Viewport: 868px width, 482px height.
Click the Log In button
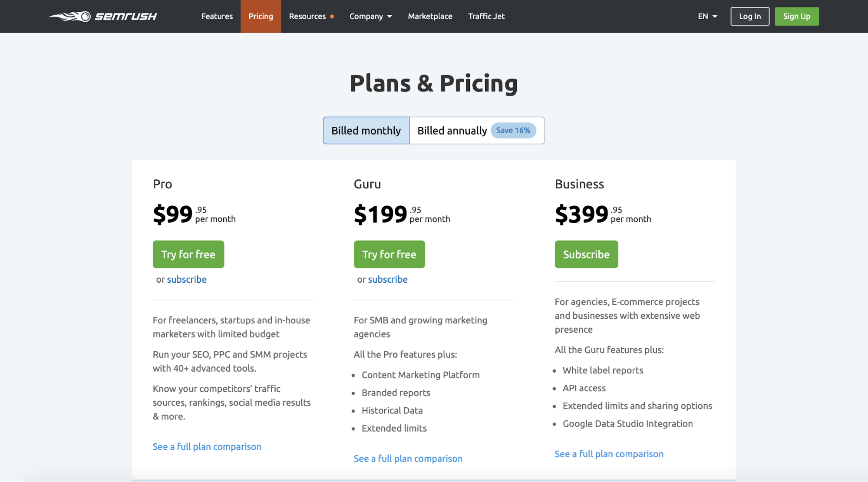pyautogui.click(x=750, y=17)
